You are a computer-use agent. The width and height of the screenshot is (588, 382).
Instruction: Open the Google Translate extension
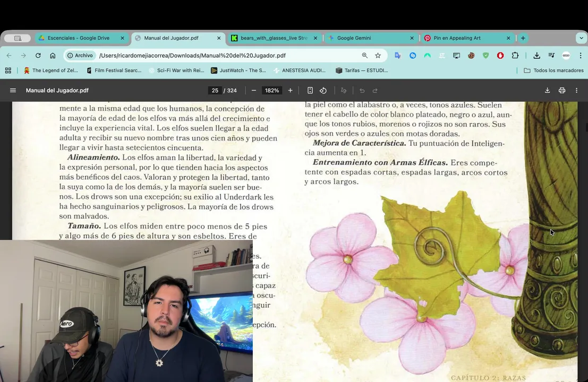398,55
